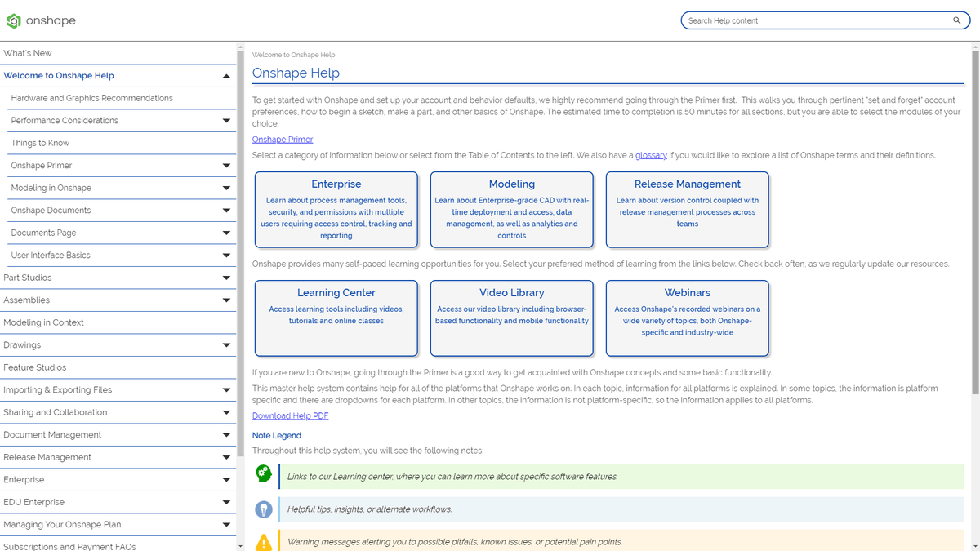
Task: Click the lightbulb tips note icon
Action: (x=264, y=509)
